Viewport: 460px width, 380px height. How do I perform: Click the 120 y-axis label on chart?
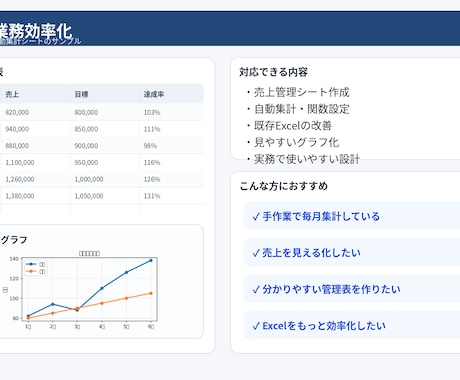(x=14, y=279)
